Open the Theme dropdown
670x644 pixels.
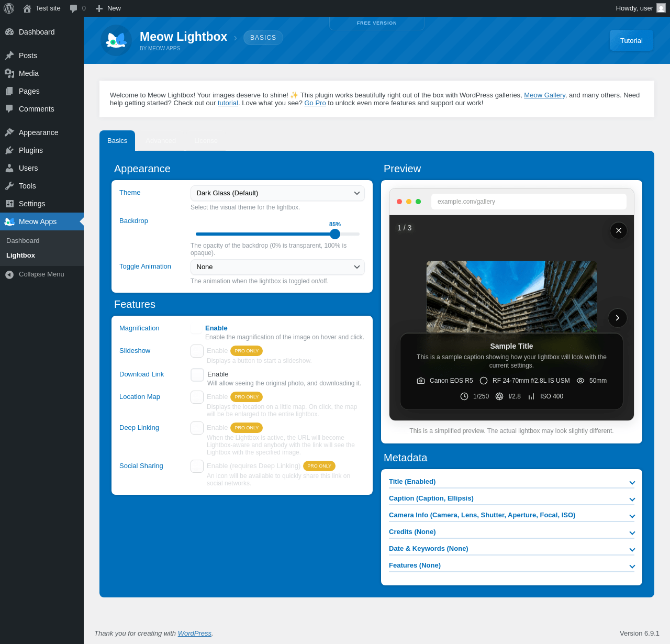277,193
